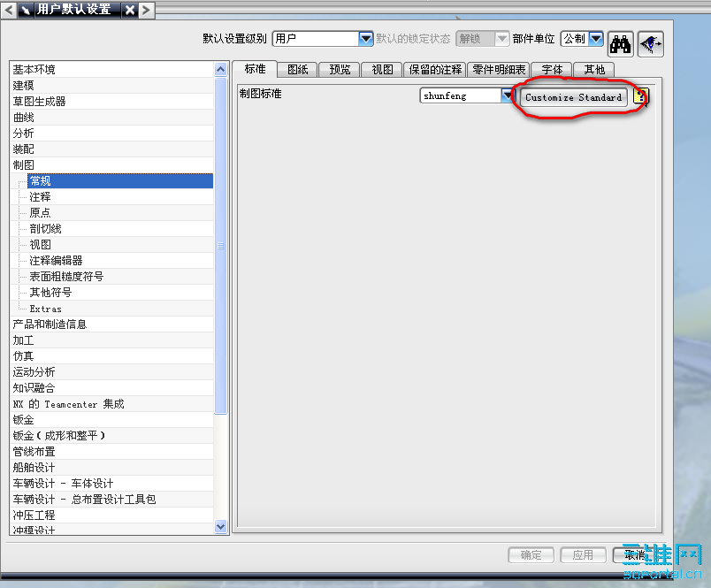Select 建模 in the category list

(111, 85)
